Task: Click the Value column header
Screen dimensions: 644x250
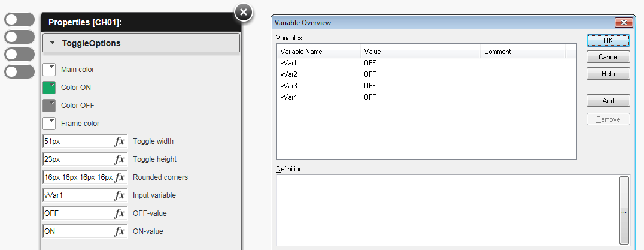Action: point(420,52)
